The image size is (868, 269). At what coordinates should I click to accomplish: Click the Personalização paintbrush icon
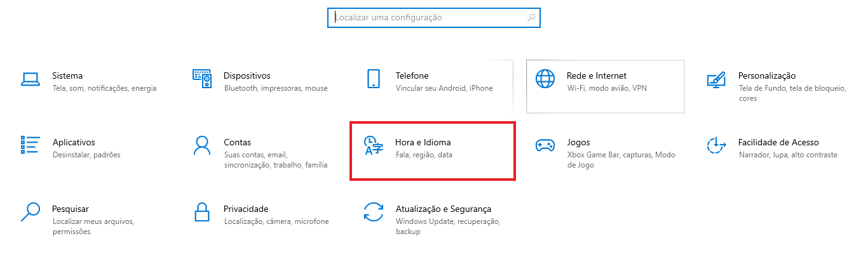(x=716, y=79)
